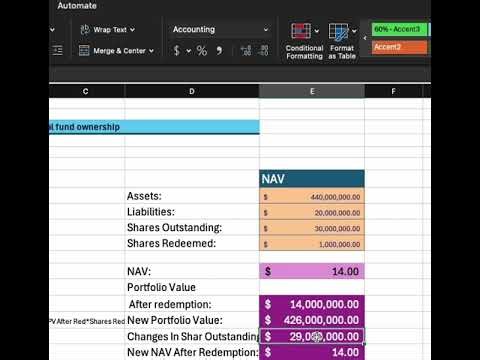Image resolution: width=480 pixels, height=360 pixels.
Task: Expand the Format as Table dropdown arrow
Action: click(x=354, y=31)
